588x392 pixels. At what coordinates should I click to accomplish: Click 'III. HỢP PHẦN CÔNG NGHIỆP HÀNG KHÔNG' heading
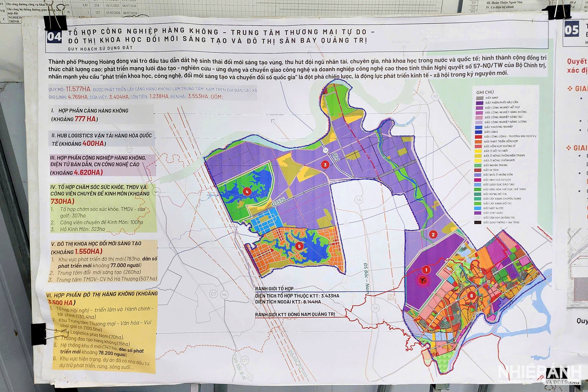pyautogui.click(x=98, y=158)
